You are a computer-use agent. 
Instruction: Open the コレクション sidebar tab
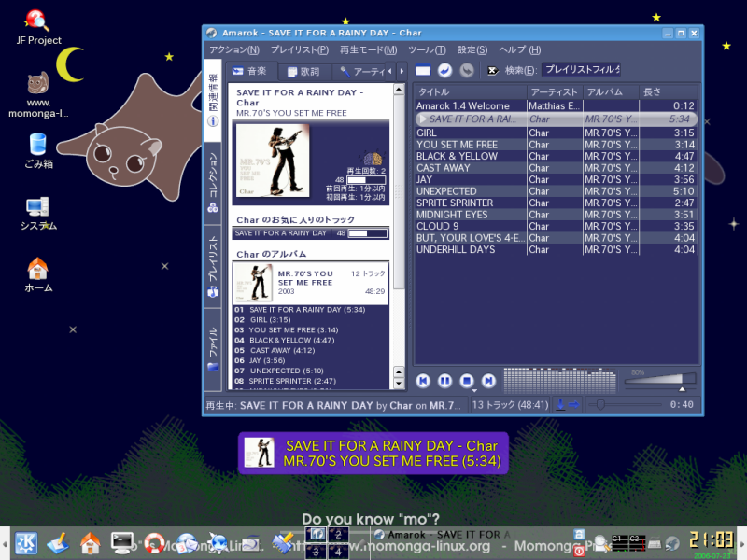pos(213,182)
